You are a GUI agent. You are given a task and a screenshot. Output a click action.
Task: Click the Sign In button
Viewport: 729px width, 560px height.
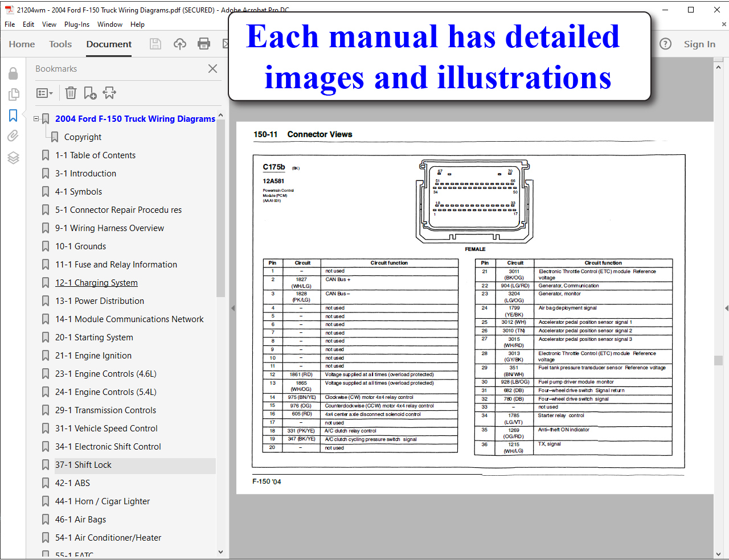point(699,44)
